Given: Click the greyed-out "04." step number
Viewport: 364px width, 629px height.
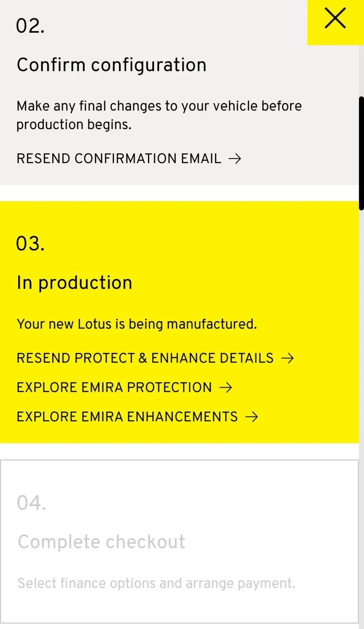Looking at the screenshot, I should click(x=31, y=503).
